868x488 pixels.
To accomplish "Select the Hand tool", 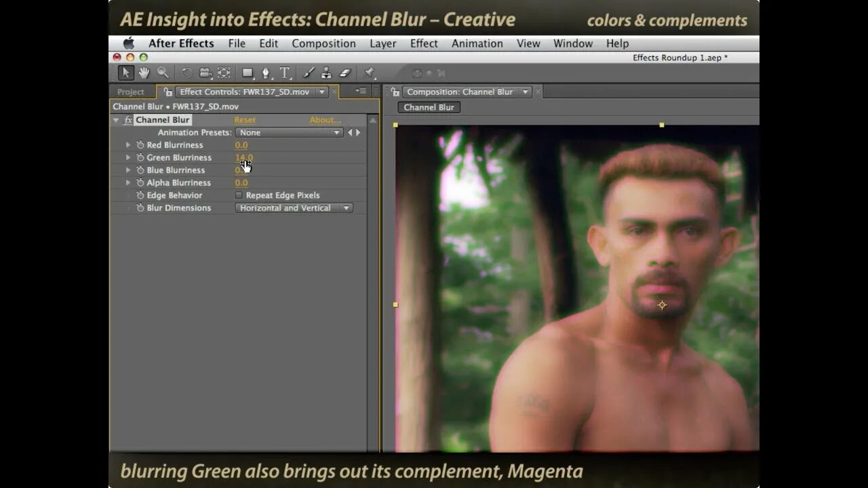I will tap(144, 73).
